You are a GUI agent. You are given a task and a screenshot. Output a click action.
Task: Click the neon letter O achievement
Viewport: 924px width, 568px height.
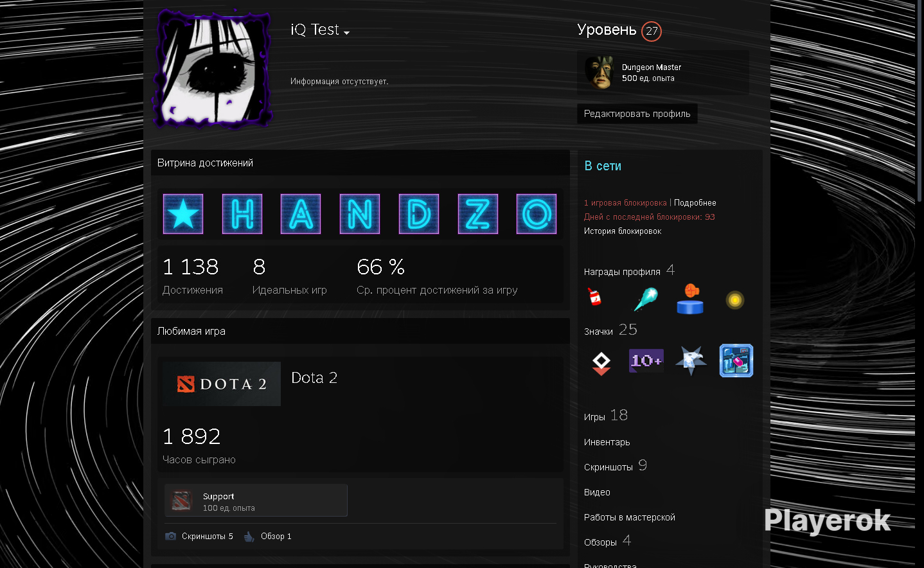coord(537,214)
